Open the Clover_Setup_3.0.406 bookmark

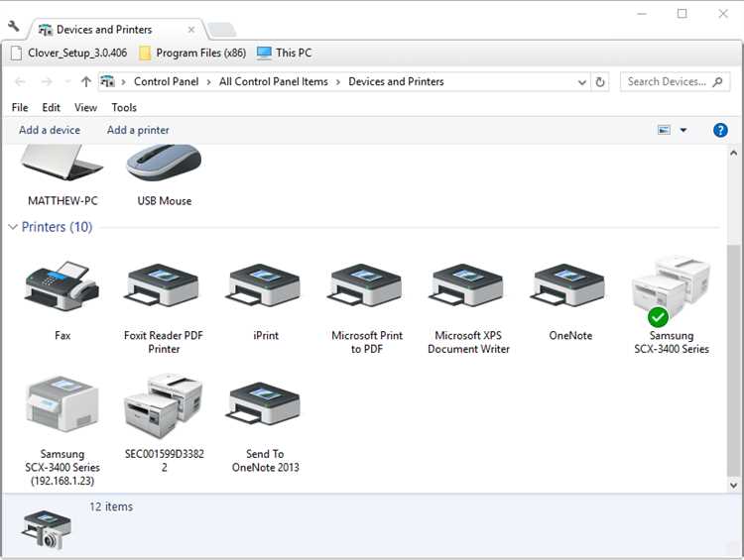(68, 53)
